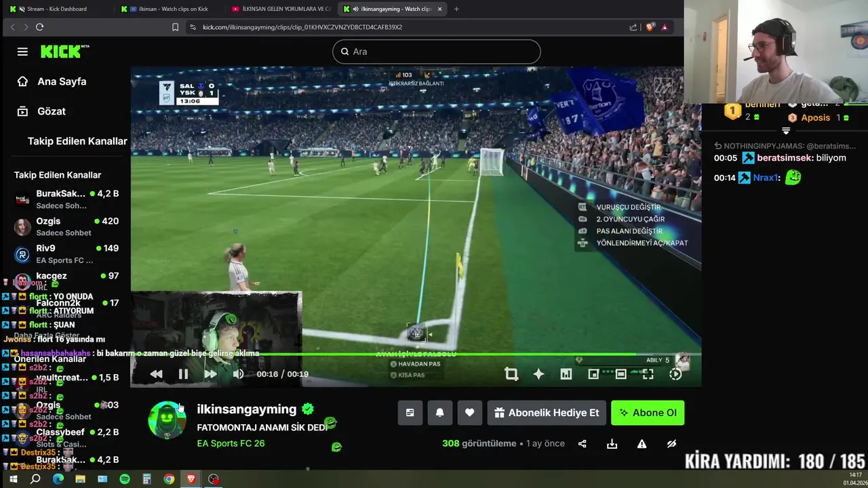Viewport: 868px width, 488px height.
Task: Bookmark this page
Action: (x=175, y=27)
